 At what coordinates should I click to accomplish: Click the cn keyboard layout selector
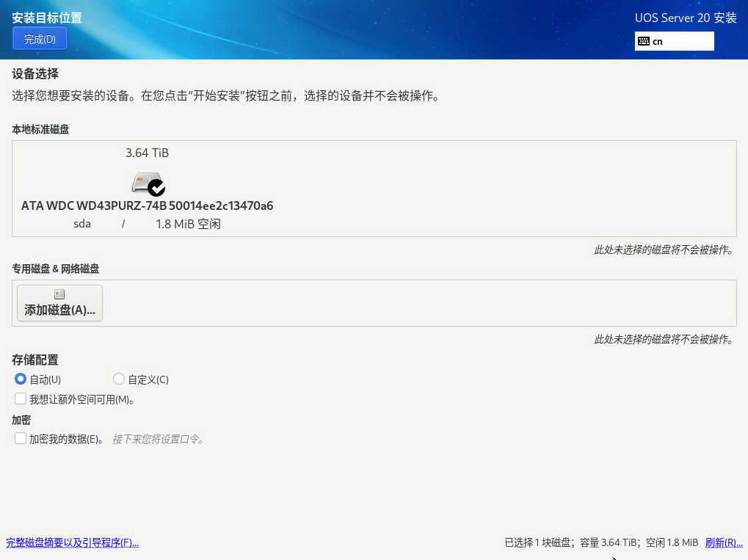tap(674, 41)
